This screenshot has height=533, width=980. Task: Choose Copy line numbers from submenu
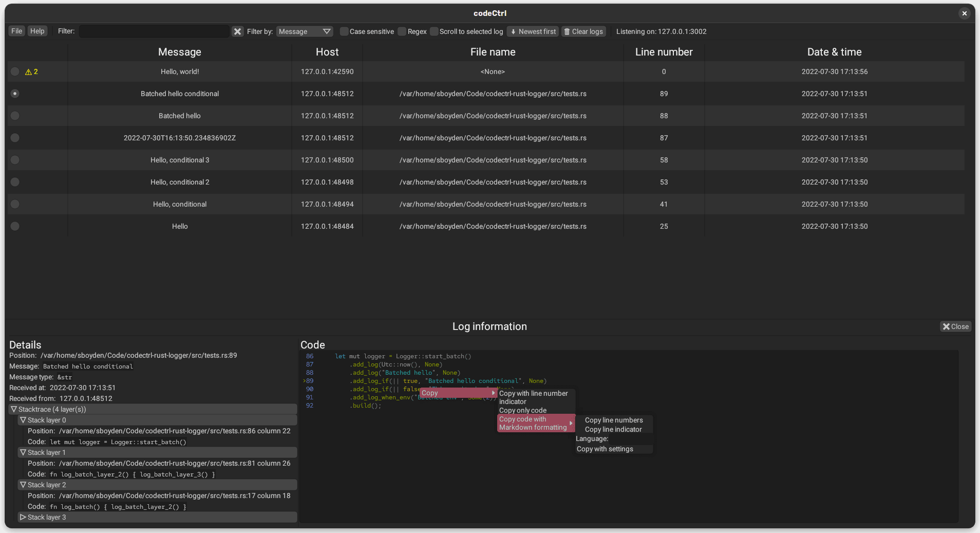(x=614, y=419)
